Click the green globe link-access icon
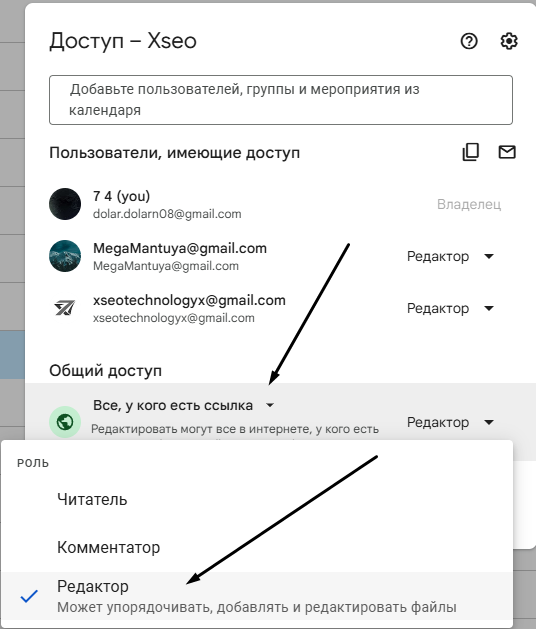536x629 pixels. (65, 422)
